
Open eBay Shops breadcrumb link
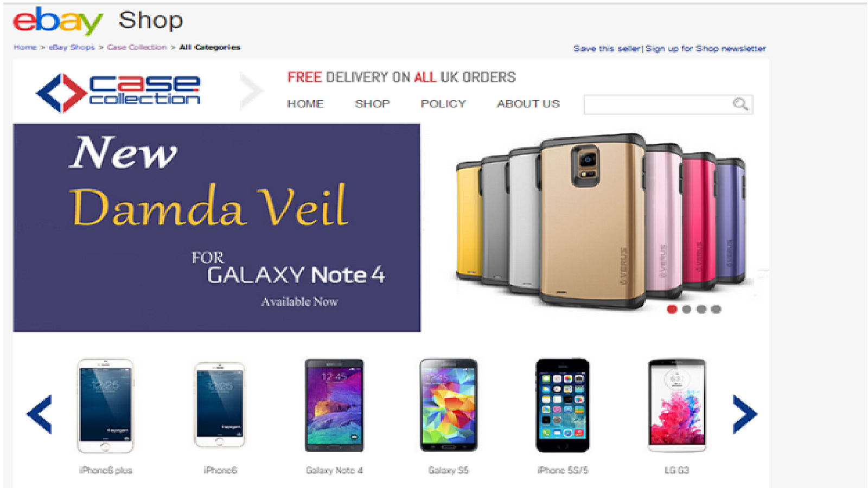(x=72, y=47)
